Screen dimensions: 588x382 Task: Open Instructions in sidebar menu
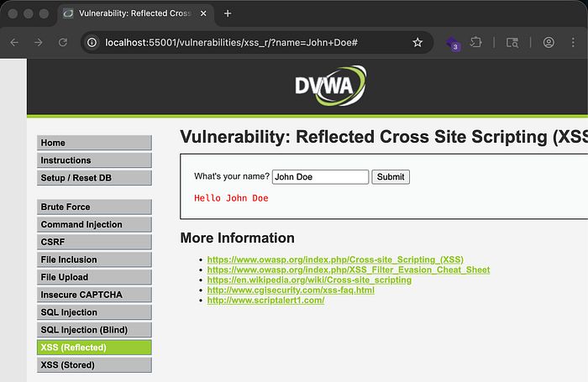pyautogui.click(x=94, y=160)
